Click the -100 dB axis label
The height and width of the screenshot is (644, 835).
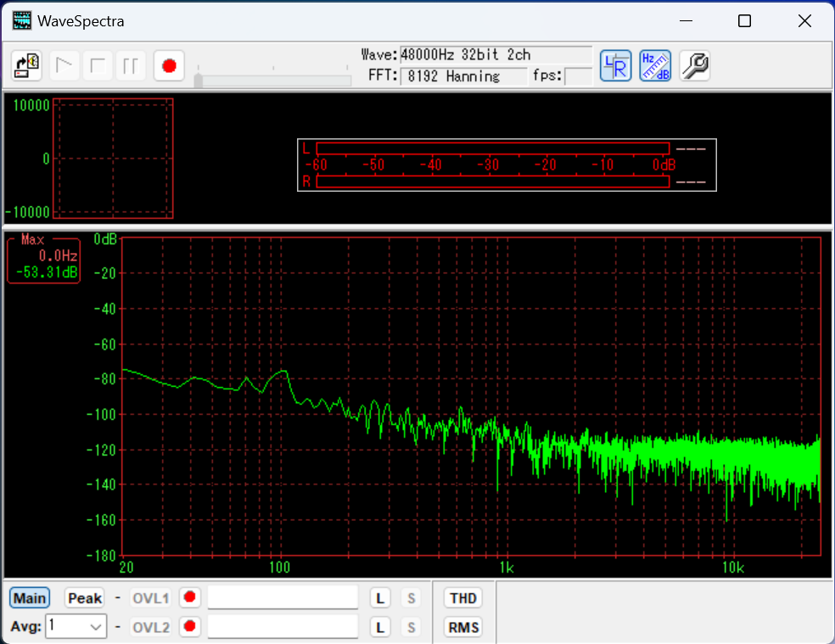101,414
